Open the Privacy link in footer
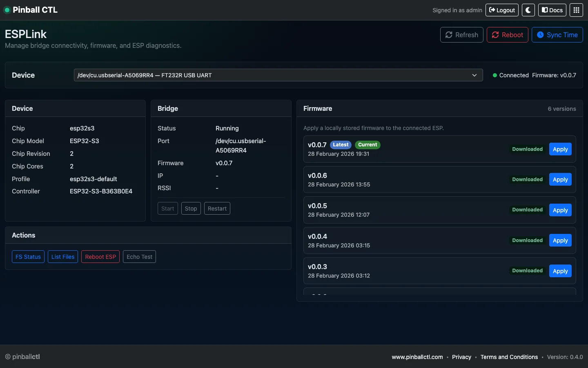Viewport: 588px width, 368px height. pyautogui.click(x=461, y=357)
